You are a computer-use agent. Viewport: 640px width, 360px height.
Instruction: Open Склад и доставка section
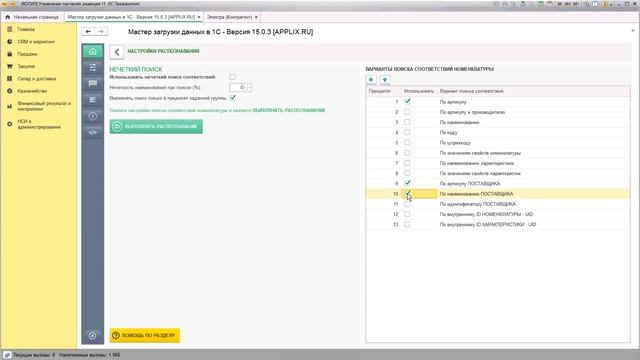pos(37,78)
